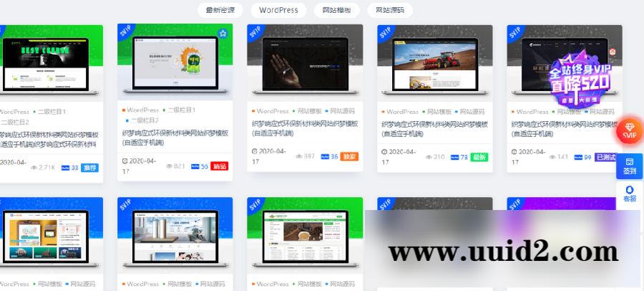
Task: Open the tractor website template thumbnail
Action: pyautogui.click(x=434, y=65)
